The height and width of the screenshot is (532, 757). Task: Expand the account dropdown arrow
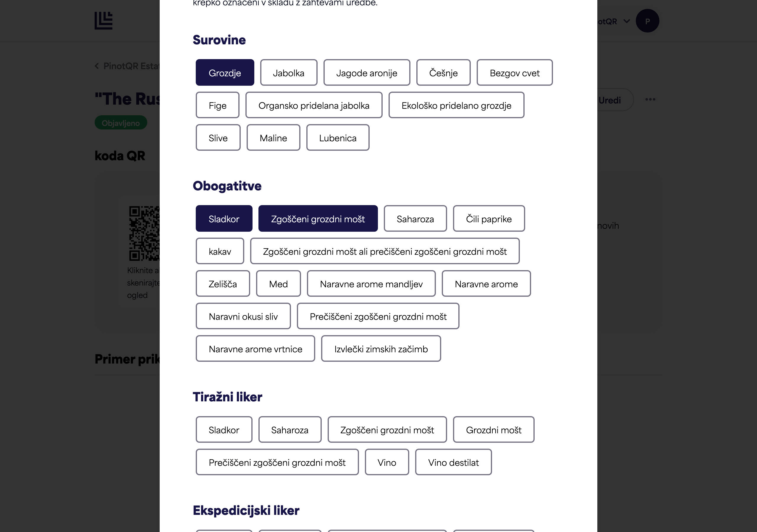(627, 21)
